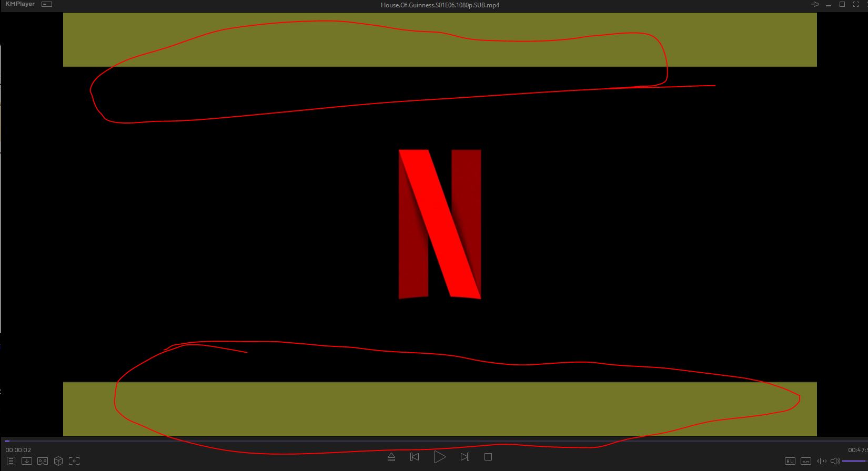Click the pin-on-top icon in title bar
The height and width of the screenshot is (471, 868).
(815, 4)
